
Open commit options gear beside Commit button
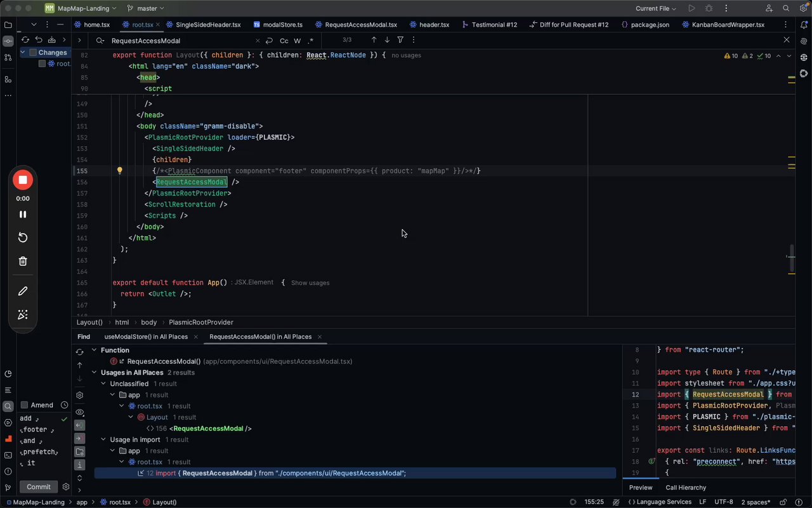click(65, 487)
